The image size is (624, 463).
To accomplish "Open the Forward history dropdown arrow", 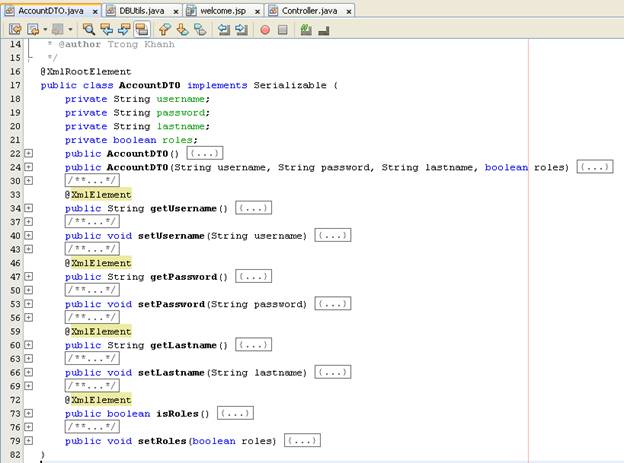I will [70, 29].
